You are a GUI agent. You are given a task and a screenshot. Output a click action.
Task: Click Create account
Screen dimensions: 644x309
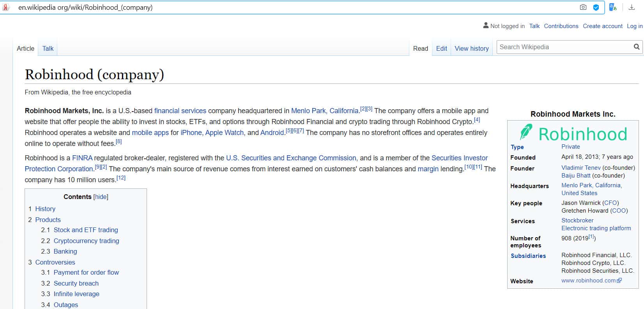click(x=603, y=26)
